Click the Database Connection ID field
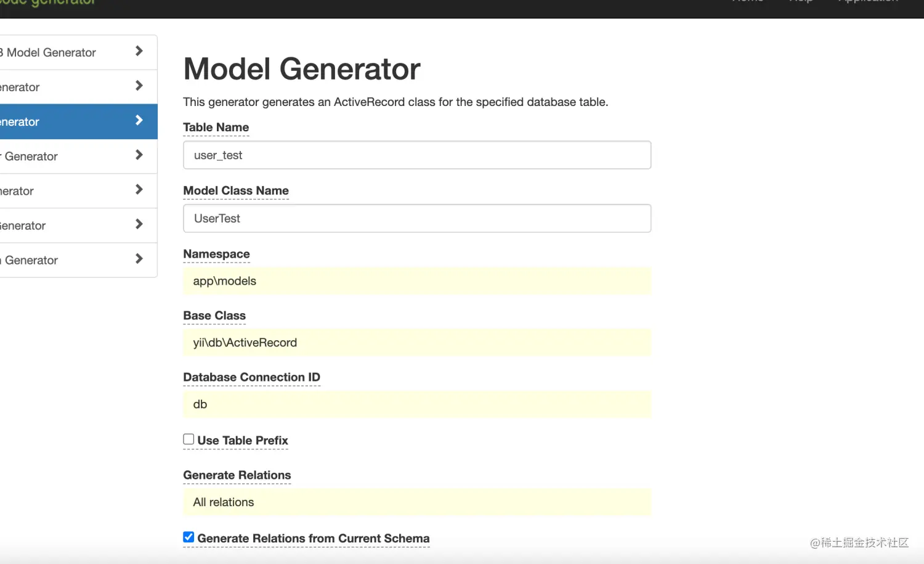 pyautogui.click(x=416, y=404)
